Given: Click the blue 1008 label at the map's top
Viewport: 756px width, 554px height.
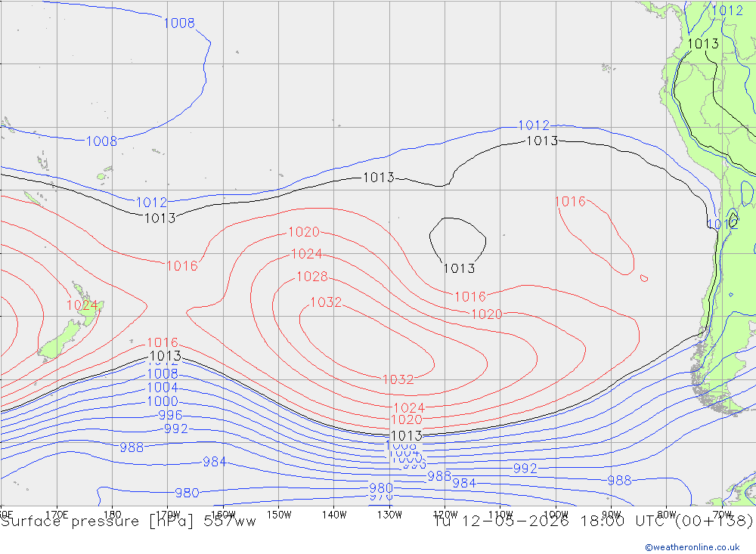Looking at the screenshot, I should tap(179, 23).
